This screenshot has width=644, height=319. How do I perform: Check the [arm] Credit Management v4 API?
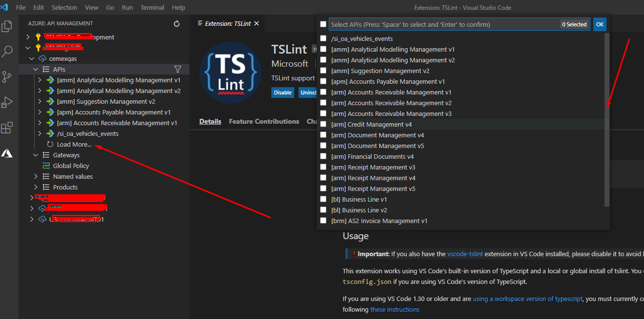click(x=323, y=124)
